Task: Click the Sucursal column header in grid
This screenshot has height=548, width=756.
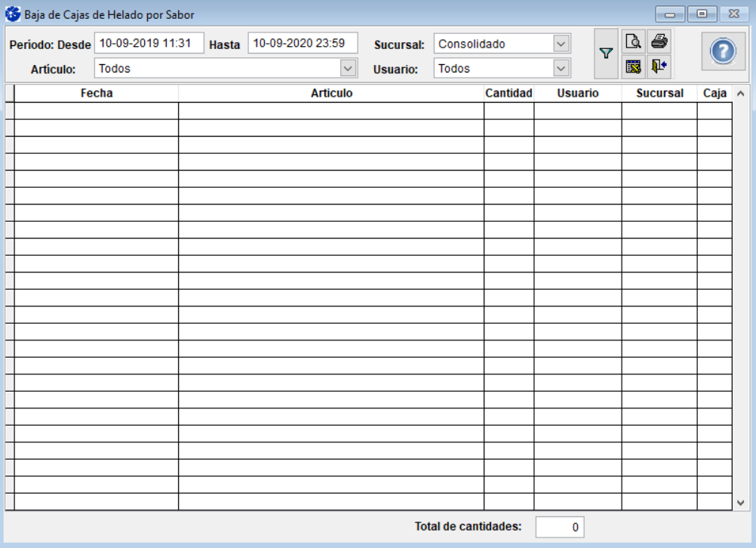Action: point(659,94)
